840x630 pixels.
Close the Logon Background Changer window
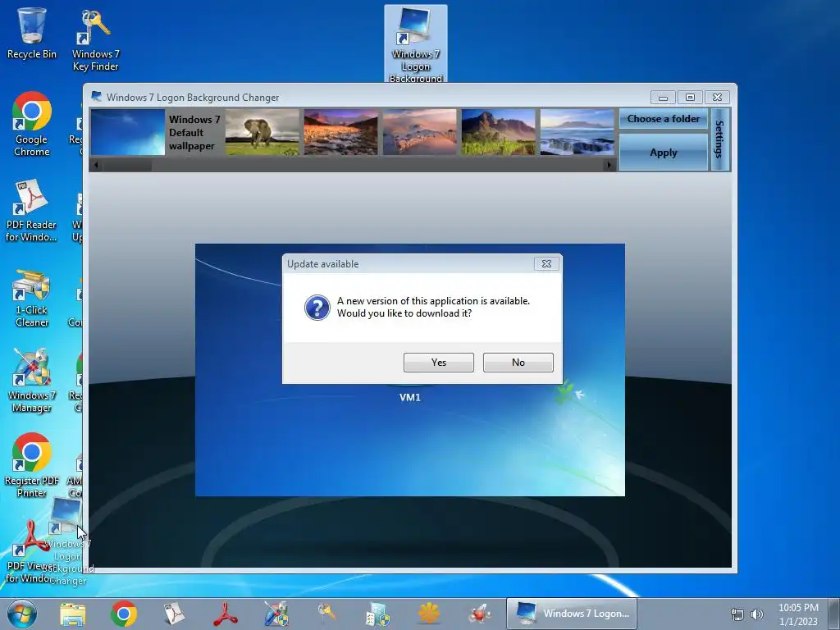point(717,98)
